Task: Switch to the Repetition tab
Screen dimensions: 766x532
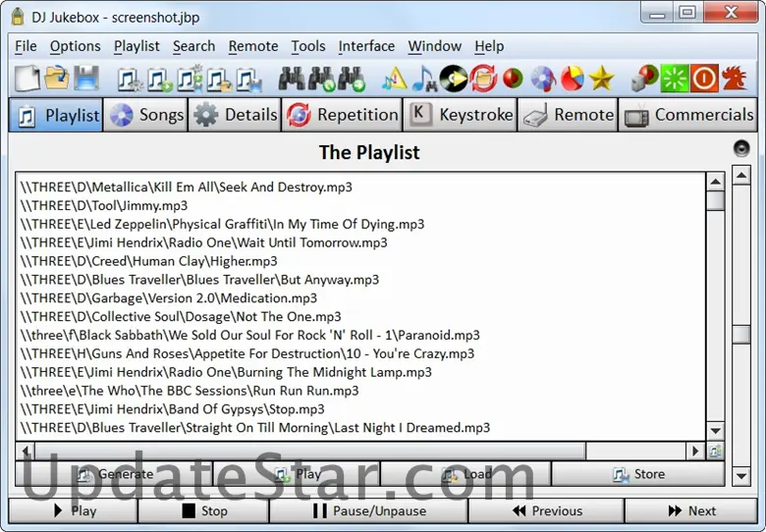Action: click(x=342, y=115)
